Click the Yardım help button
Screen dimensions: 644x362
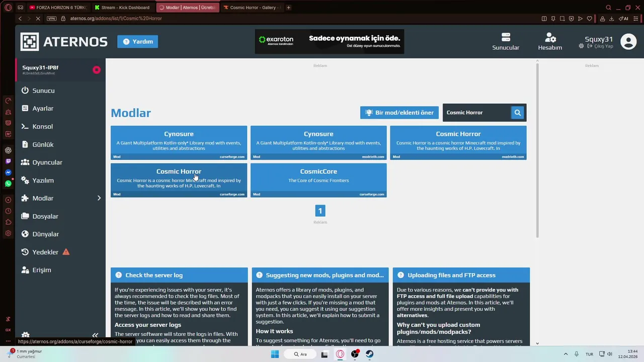coord(138,42)
